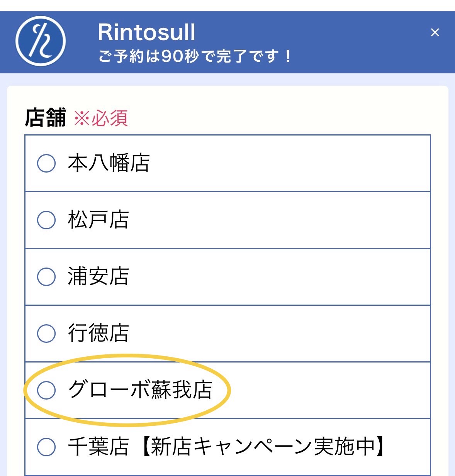The width and height of the screenshot is (455, 476).
Task: Click the 店舗 field heading
Action: coord(46,118)
